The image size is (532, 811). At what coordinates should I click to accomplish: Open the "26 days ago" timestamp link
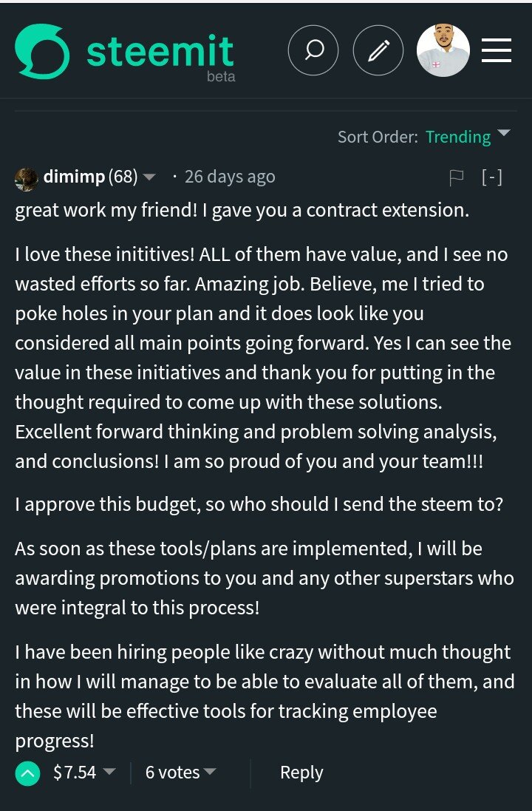pyautogui.click(x=229, y=177)
